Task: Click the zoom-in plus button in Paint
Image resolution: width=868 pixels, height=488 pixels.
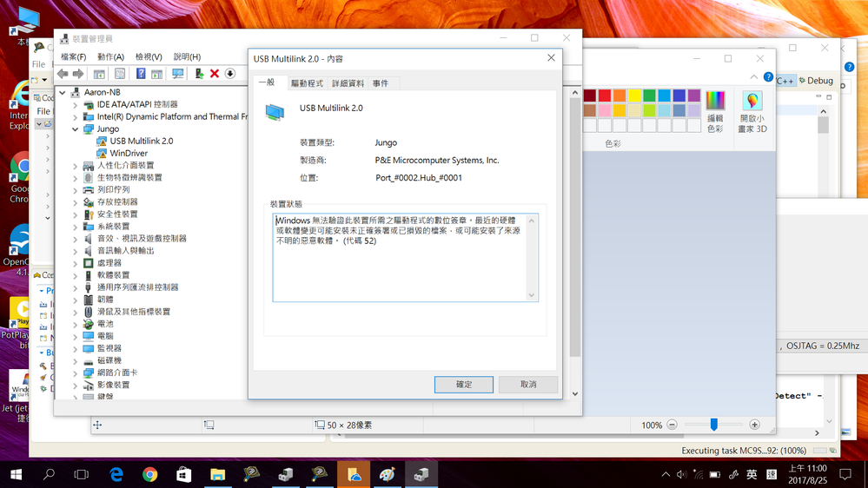Action: (x=754, y=425)
